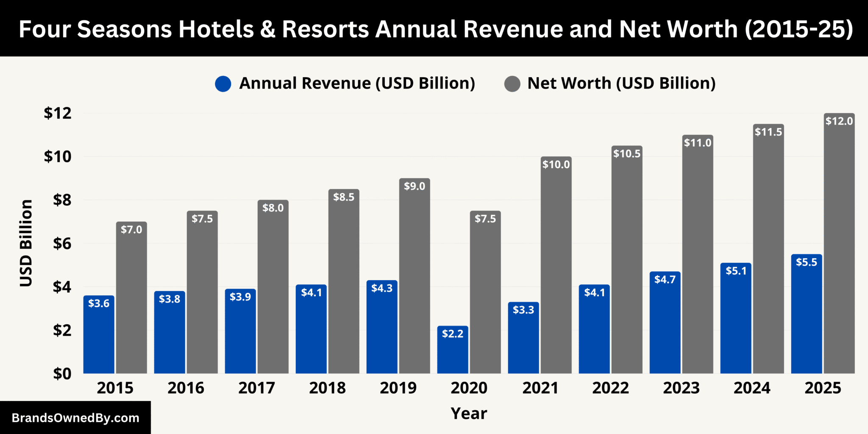
Task: Click the "2017" year axis label
Action: (x=256, y=388)
